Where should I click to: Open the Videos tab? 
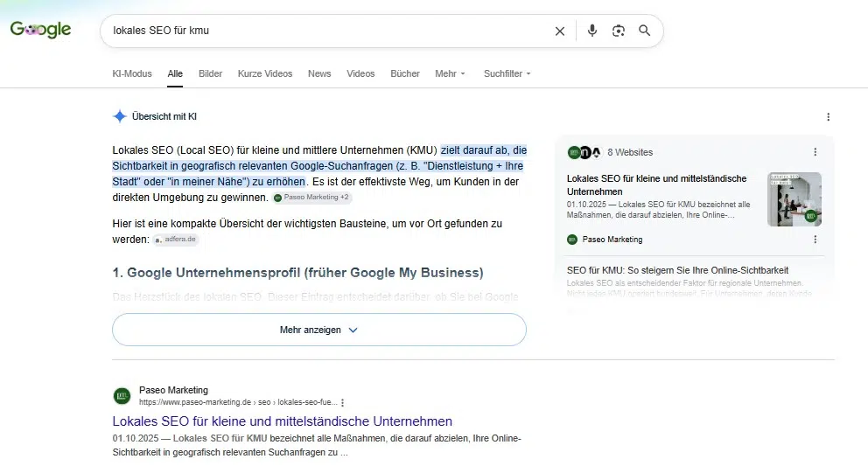coord(360,73)
